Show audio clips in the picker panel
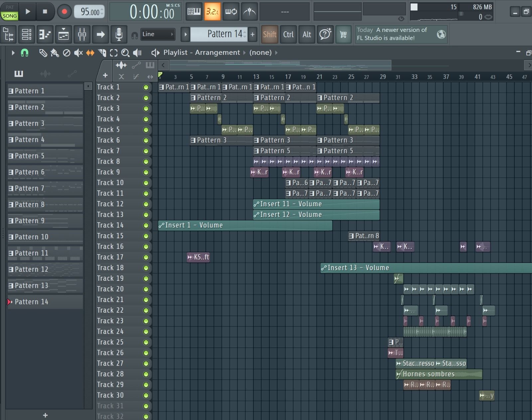Image resolution: width=532 pixels, height=420 pixels. [x=45, y=73]
